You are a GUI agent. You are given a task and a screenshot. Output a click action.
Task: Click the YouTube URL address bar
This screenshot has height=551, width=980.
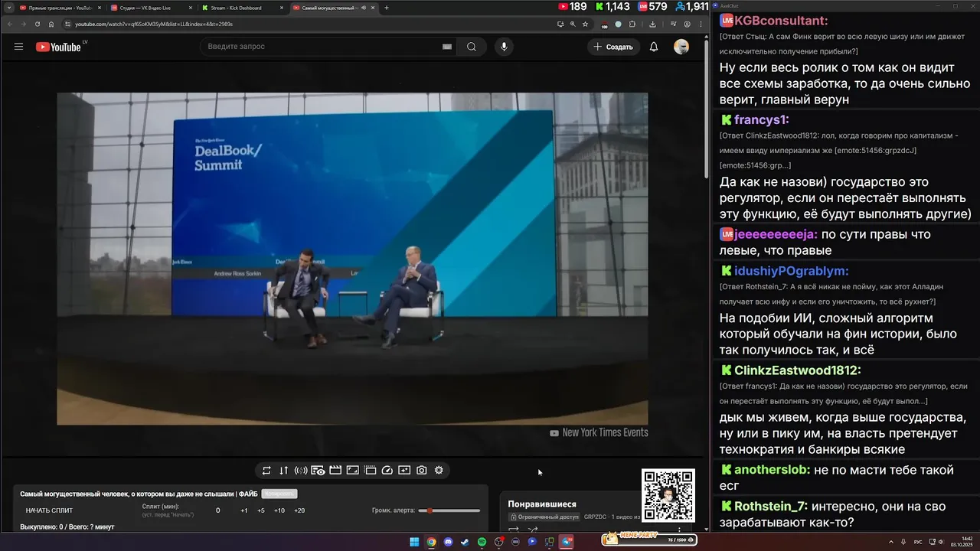(306, 24)
